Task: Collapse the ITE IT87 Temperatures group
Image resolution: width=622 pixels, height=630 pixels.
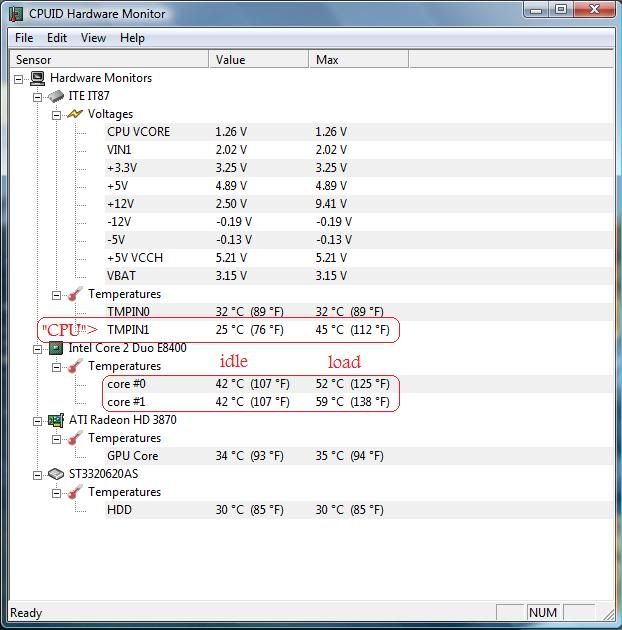Action: pyautogui.click(x=56, y=296)
